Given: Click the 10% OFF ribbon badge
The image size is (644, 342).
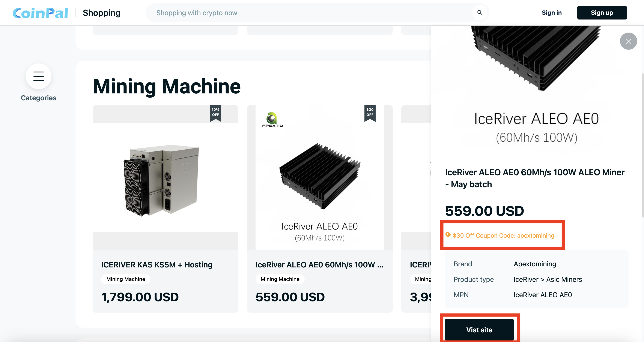Looking at the screenshot, I should pos(215,112).
